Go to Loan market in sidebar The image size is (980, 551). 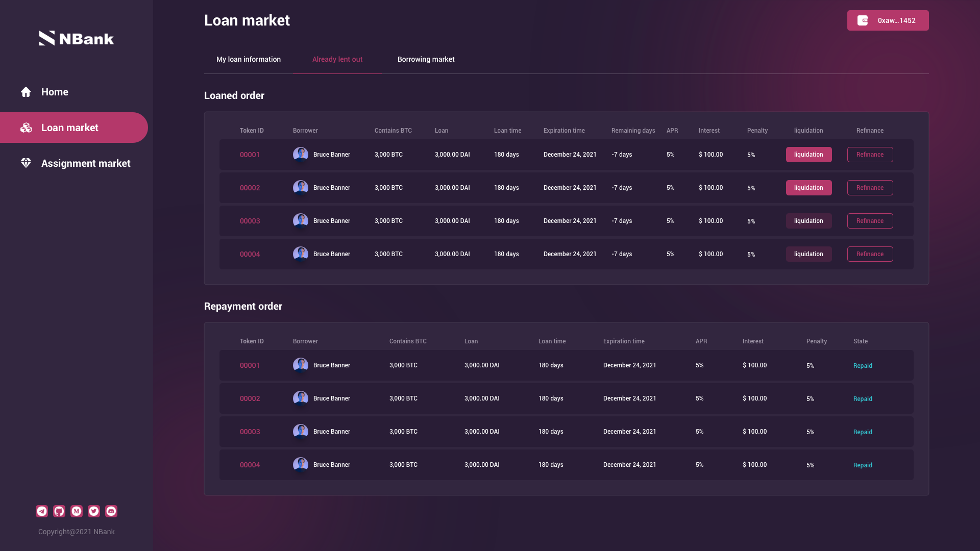[x=70, y=128]
